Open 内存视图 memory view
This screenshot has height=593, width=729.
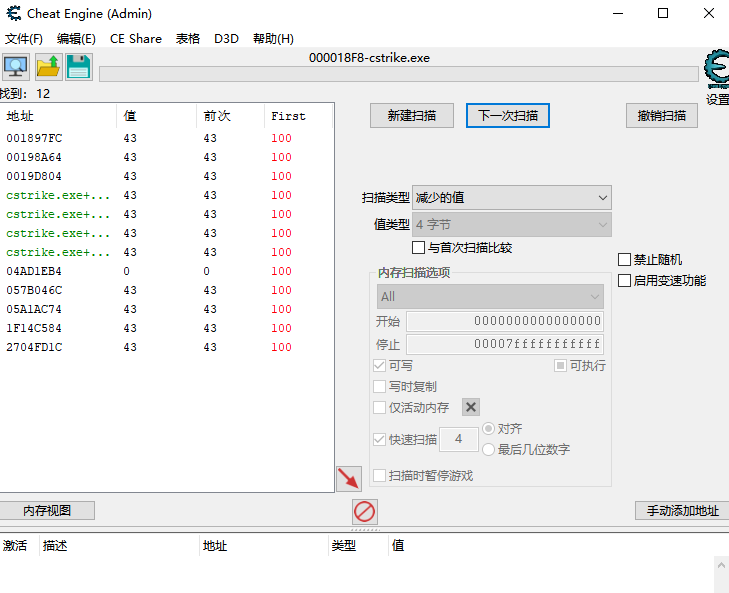point(47,511)
